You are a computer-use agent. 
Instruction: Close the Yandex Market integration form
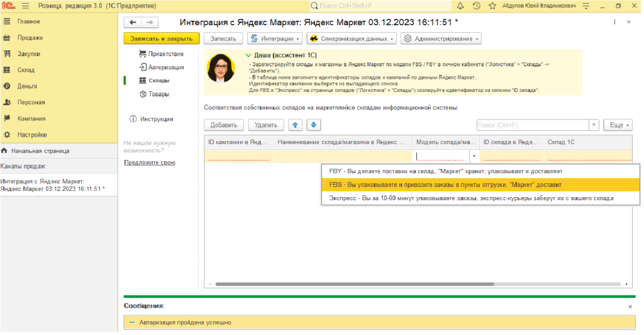tap(629, 22)
